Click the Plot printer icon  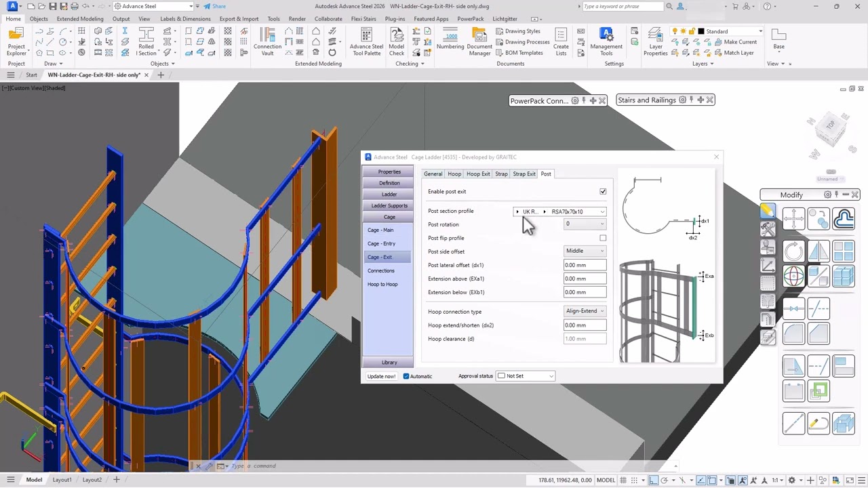point(74,6)
